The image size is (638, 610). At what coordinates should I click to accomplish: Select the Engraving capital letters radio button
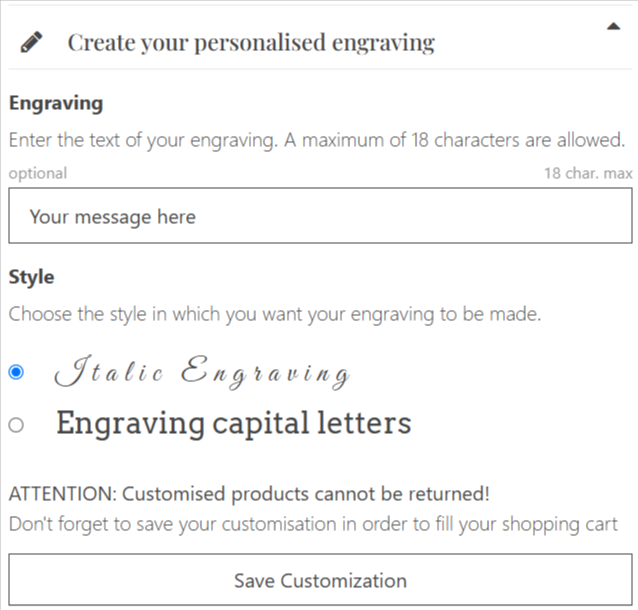click(16, 425)
